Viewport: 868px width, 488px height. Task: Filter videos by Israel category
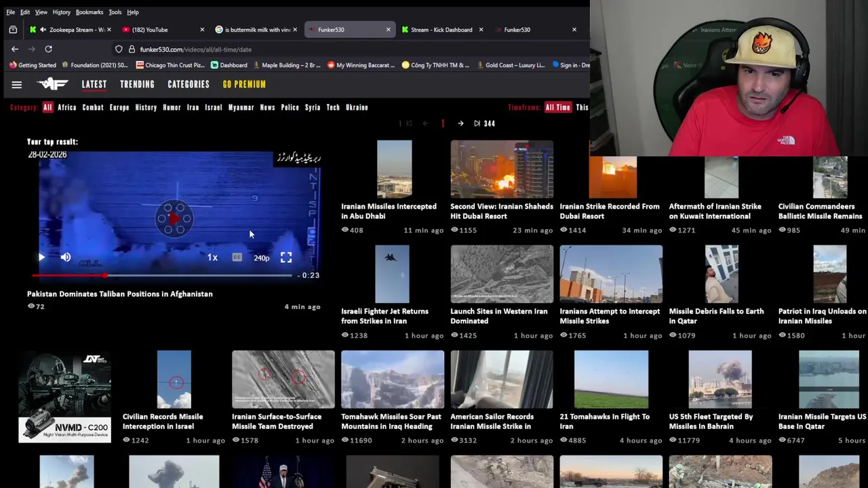click(214, 107)
